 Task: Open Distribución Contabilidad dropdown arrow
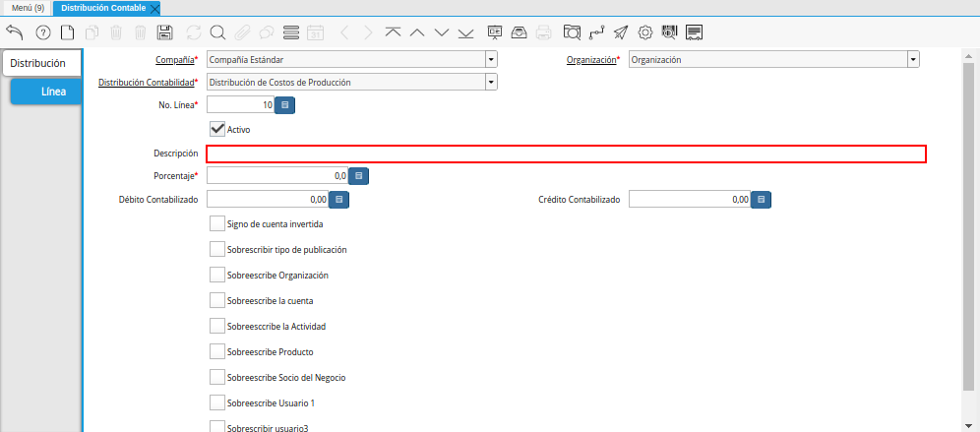point(491,82)
